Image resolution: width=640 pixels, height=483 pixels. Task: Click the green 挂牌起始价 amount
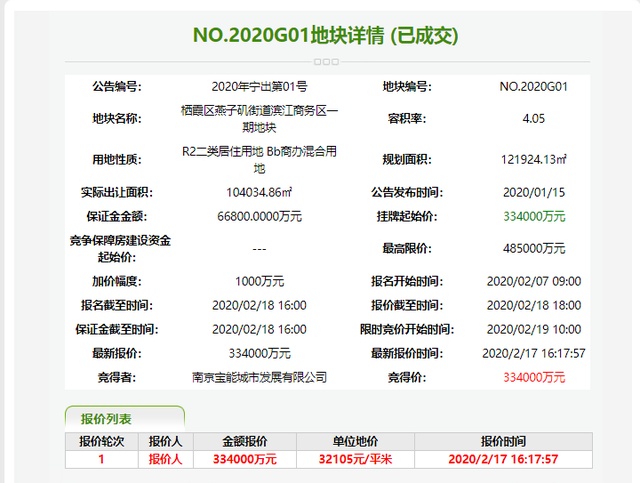(533, 216)
